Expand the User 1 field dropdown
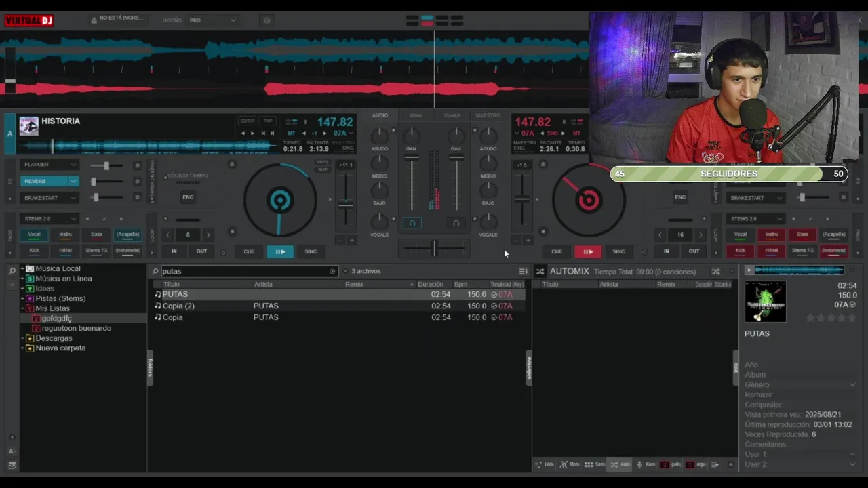 coord(852,454)
